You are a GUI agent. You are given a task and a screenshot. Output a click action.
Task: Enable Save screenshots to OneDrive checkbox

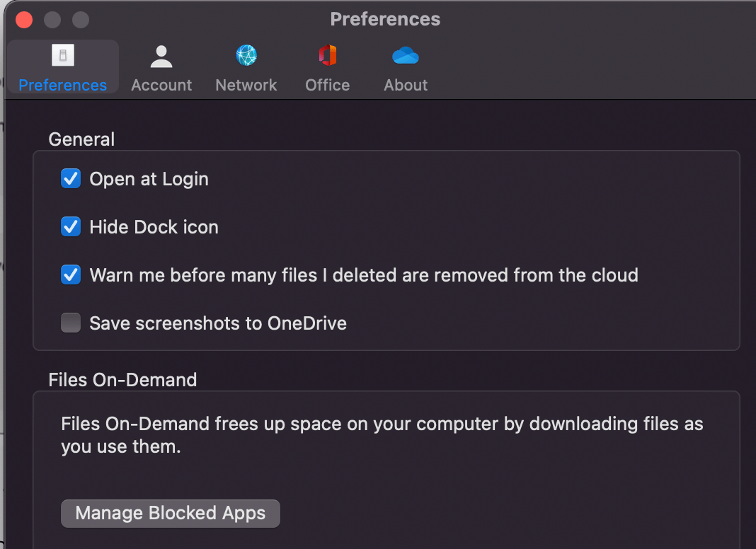pos(71,323)
